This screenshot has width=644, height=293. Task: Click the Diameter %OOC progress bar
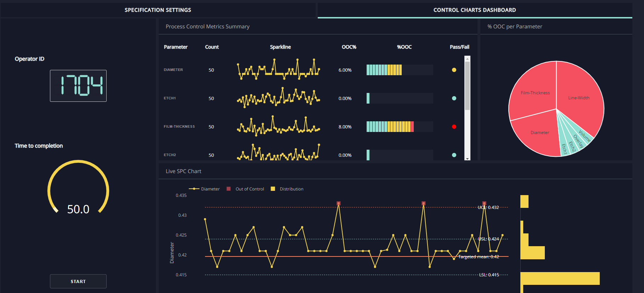[x=400, y=70]
